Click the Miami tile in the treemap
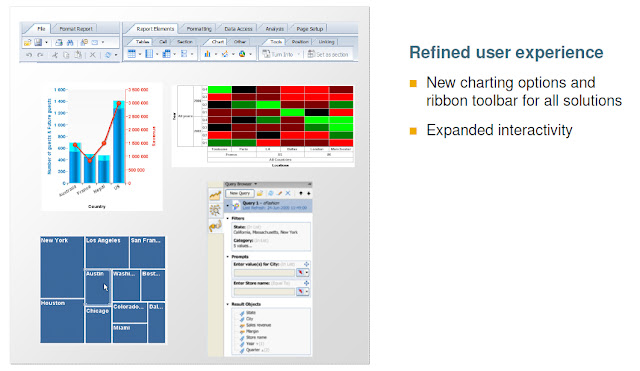Viewport: 640px width, 371px height. (x=130, y=333)
